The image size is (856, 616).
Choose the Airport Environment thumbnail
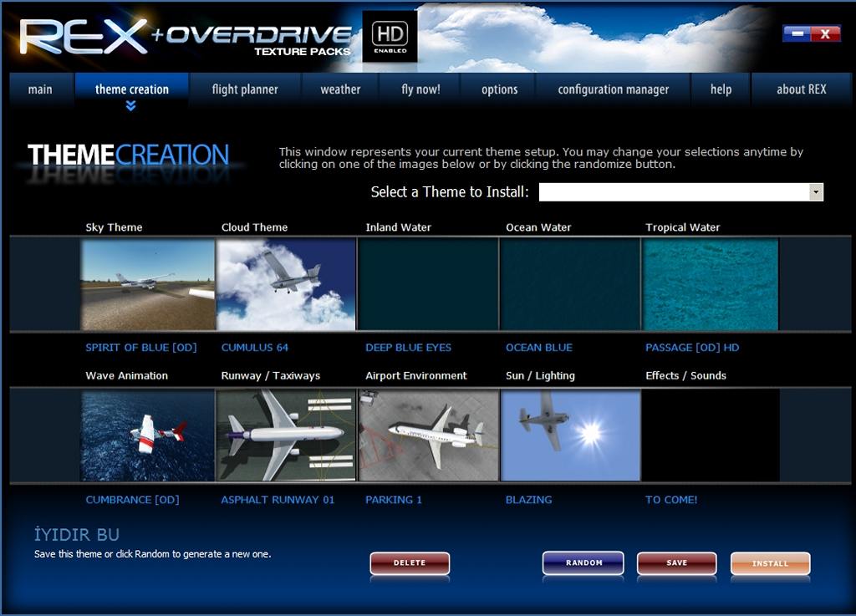(429, 435)
